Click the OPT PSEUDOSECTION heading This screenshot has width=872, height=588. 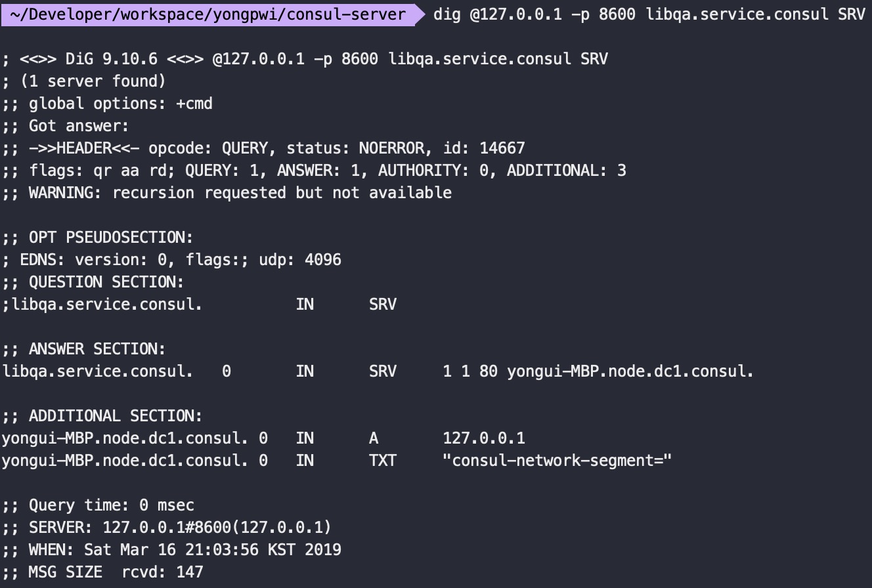[98, 238]
